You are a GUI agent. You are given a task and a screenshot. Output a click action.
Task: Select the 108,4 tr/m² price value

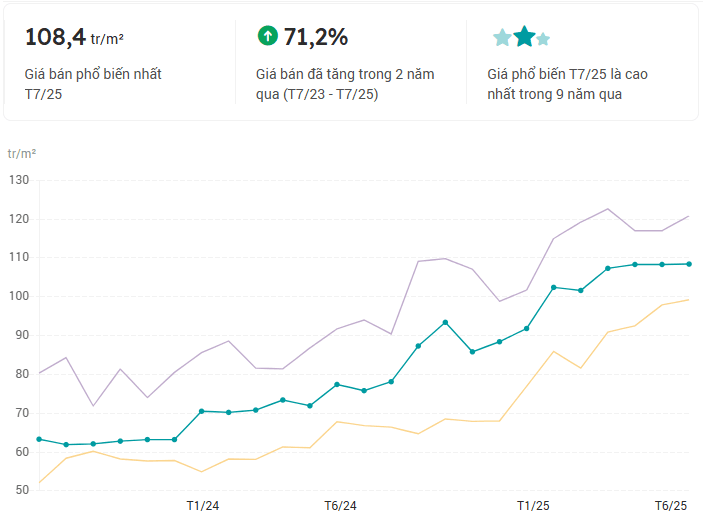[74, 37]
